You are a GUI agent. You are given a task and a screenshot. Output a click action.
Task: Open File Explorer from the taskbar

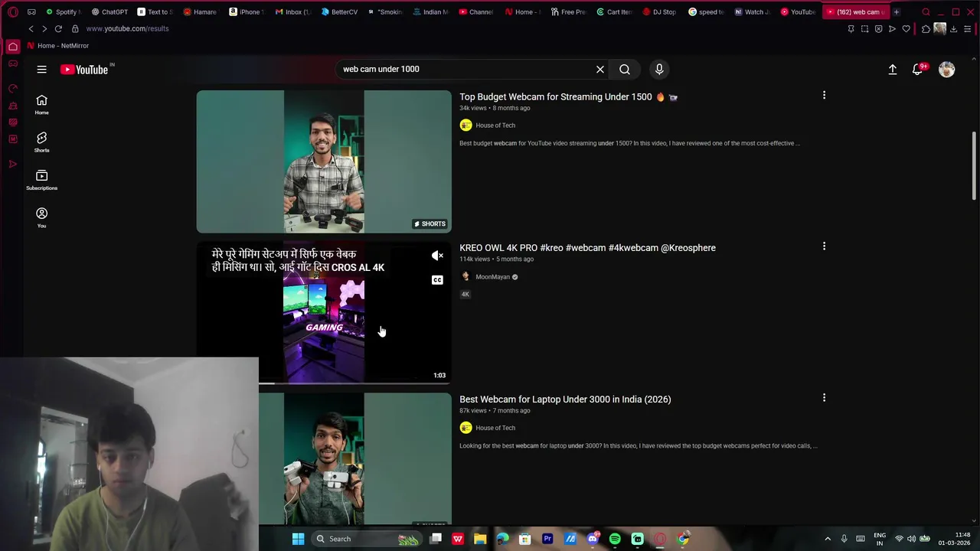(x=480, y=539)
